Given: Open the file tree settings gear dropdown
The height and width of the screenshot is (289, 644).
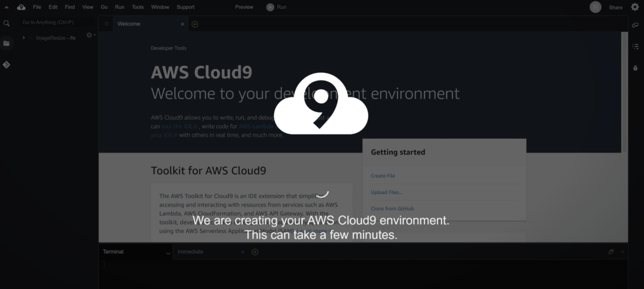Looking at the screenshot, I should [89, 35].
